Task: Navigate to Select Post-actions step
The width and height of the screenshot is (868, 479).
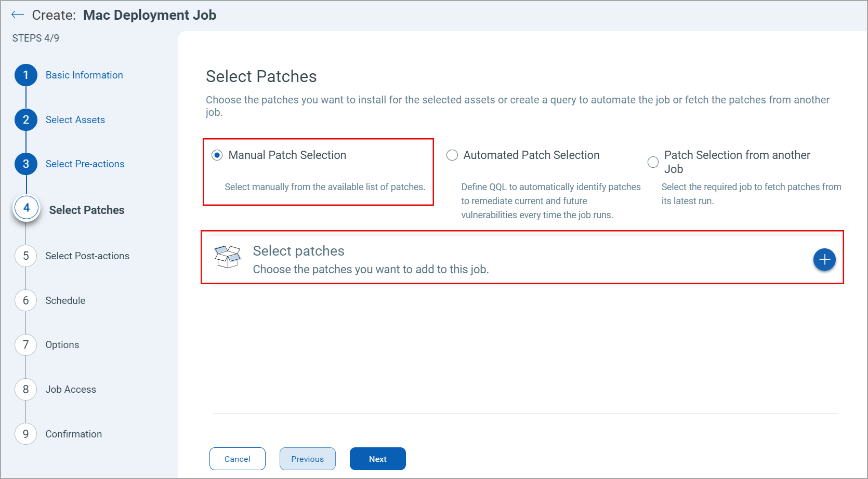Action: tap(25, 256)
